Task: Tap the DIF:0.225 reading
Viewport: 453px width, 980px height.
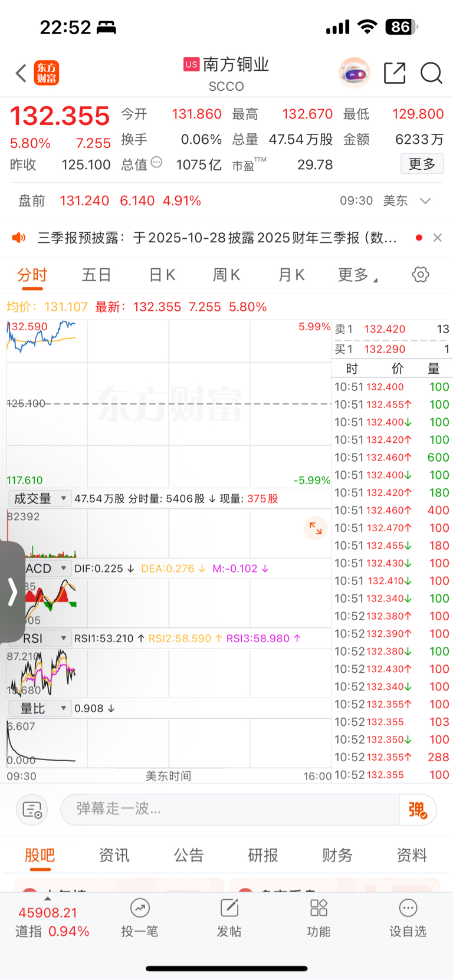Action: (104, 568)
